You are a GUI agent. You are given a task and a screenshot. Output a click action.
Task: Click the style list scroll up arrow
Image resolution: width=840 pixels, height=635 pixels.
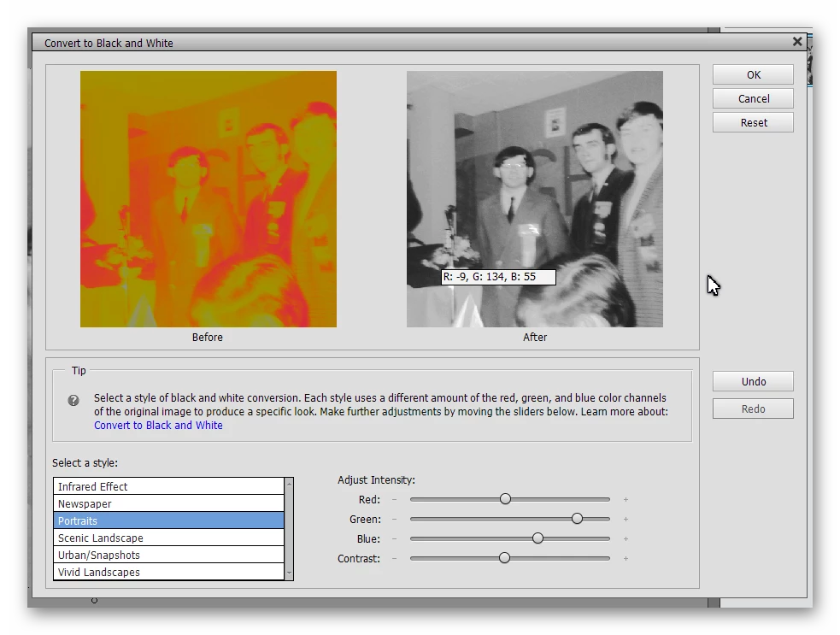tap(290, 484)
